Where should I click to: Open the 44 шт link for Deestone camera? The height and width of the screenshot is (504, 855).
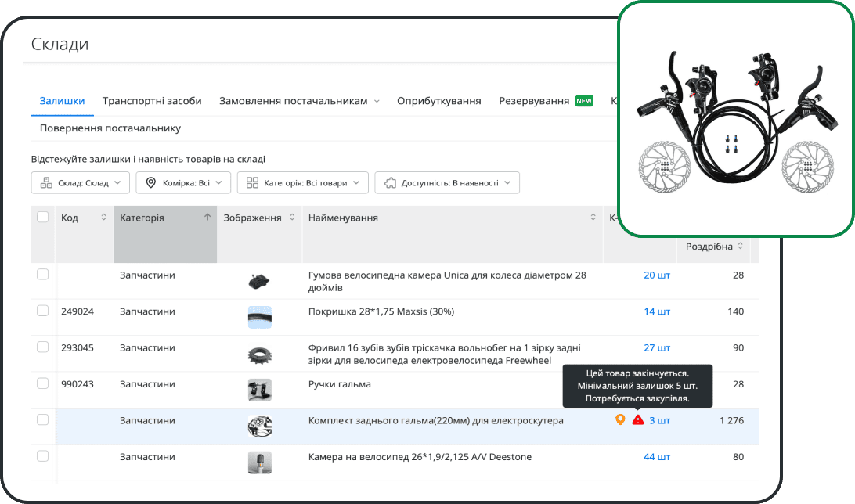pyautogui.click(x=656, y=456)
